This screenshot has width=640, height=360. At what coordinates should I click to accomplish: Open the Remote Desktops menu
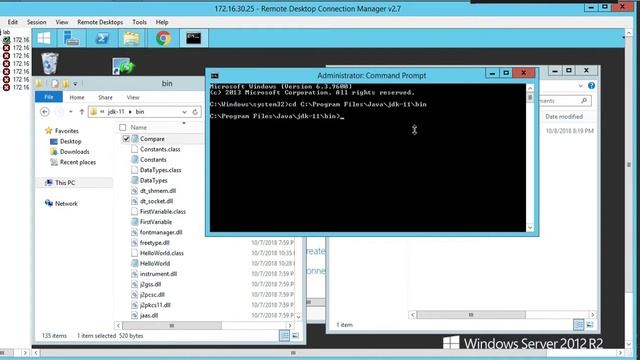(100, 22)
